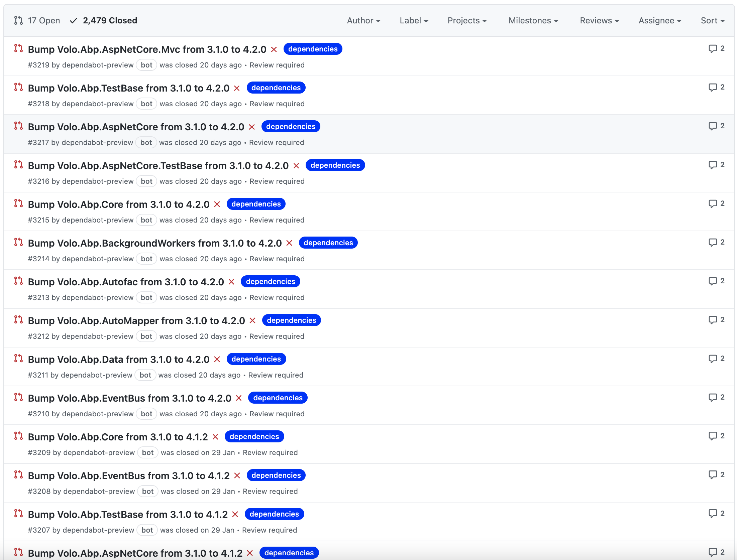Open Bump Volo.Abp.TestBase 3.1.0 to 4.2.0 PR
Screen dimensions: 737x560
pyautogui.click(x=129, y=88)
